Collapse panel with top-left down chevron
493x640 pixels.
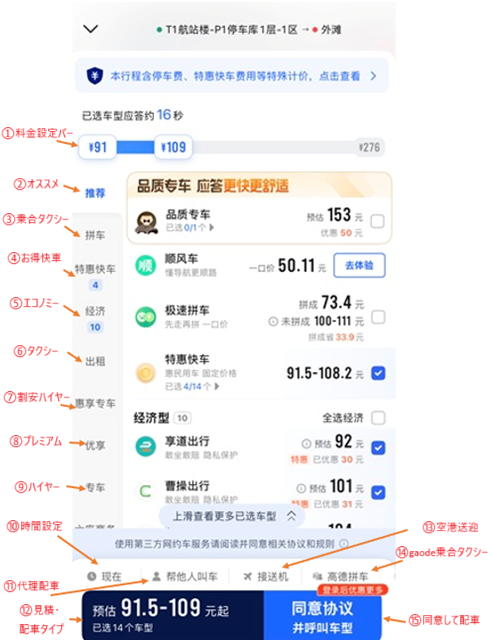91,29
